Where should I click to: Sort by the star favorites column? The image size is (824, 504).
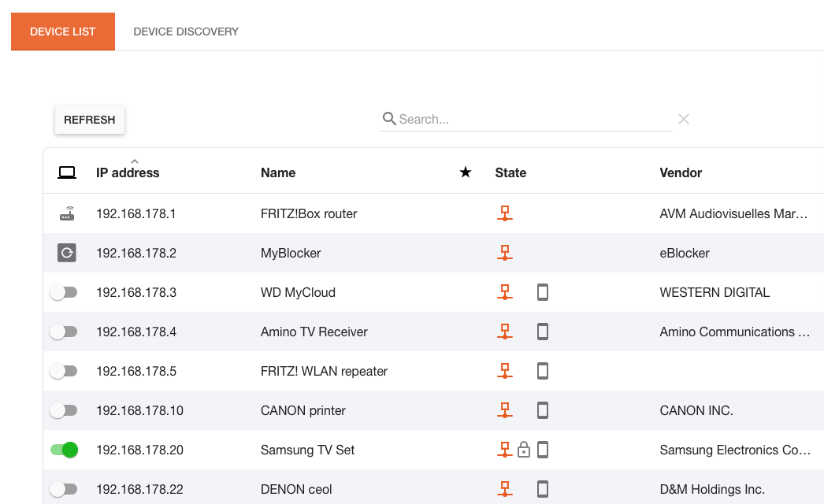(x=465, y=172)
